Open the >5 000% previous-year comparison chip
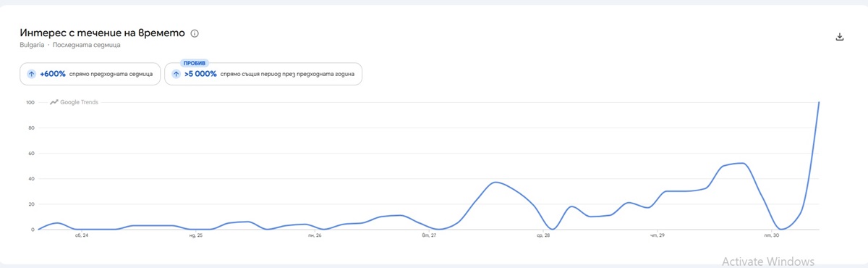This screenshot has height=268, width=868. pos(263,74)
